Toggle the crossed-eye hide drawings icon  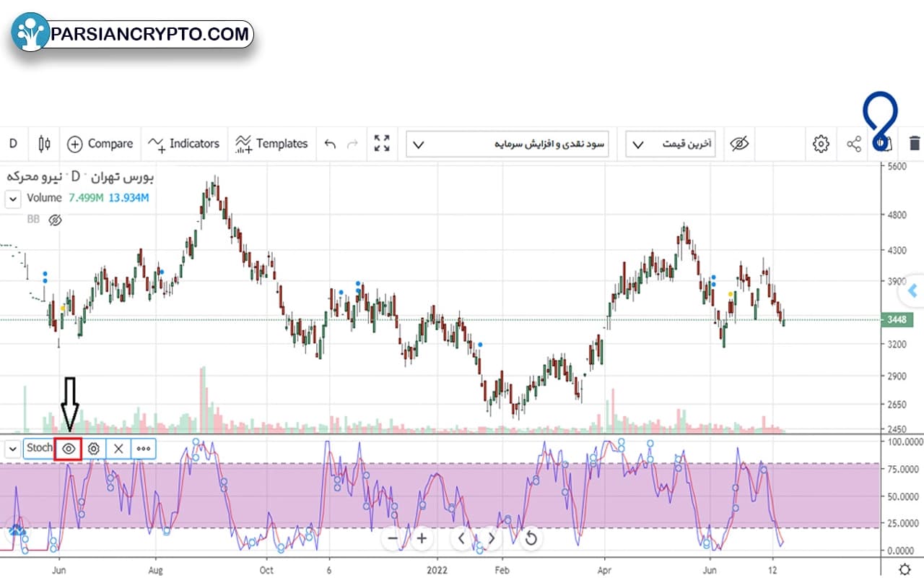[740, 144]
